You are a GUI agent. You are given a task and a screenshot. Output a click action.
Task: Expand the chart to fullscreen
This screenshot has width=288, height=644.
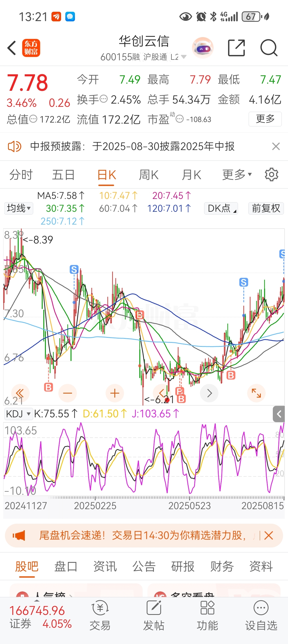[256, 393]
